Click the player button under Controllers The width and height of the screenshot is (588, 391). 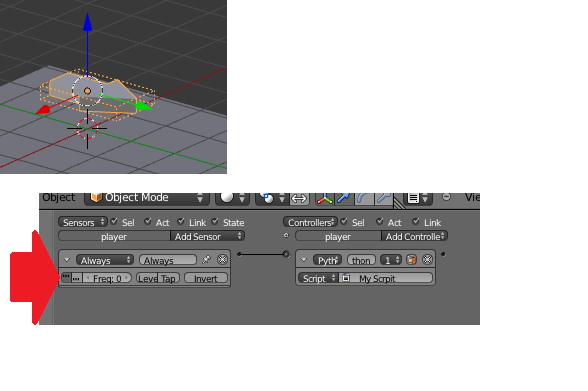(338, 237)
